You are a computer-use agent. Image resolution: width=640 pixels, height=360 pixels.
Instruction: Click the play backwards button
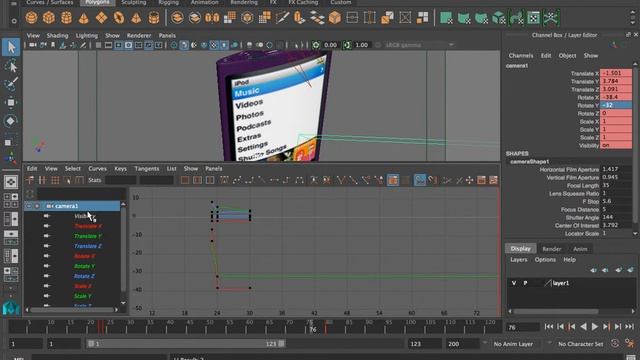(x=583, y=327)
